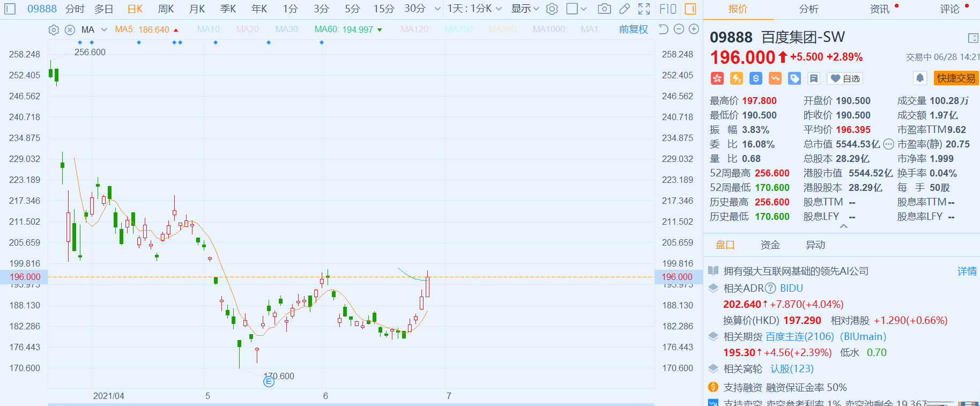Click the 196.000 current price axis label
The height and width of the screenshot is (406, 980).
pyautogui.click(x=25, y=277)
